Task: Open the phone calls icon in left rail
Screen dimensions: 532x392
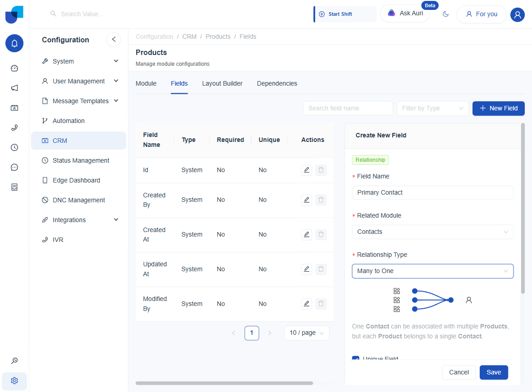Action: point(14,128)
